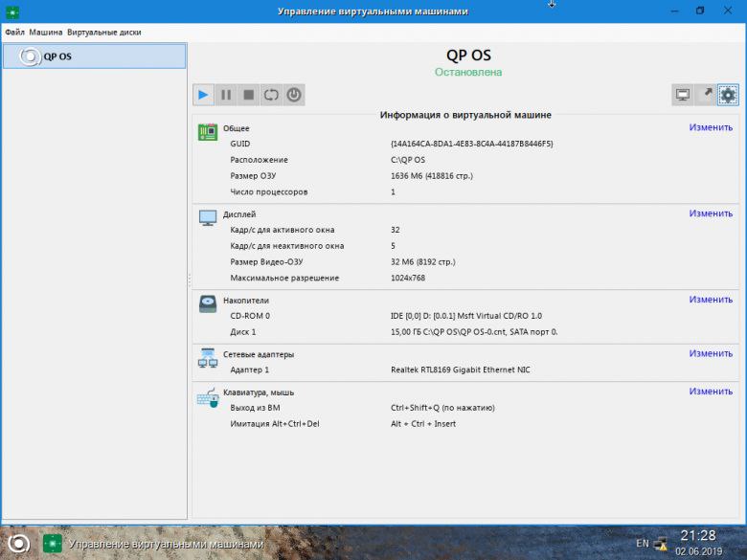Click the Ctrl+Shift+Q exit shortcut value
The image size is (747, 560).
(x=442, y=408)
